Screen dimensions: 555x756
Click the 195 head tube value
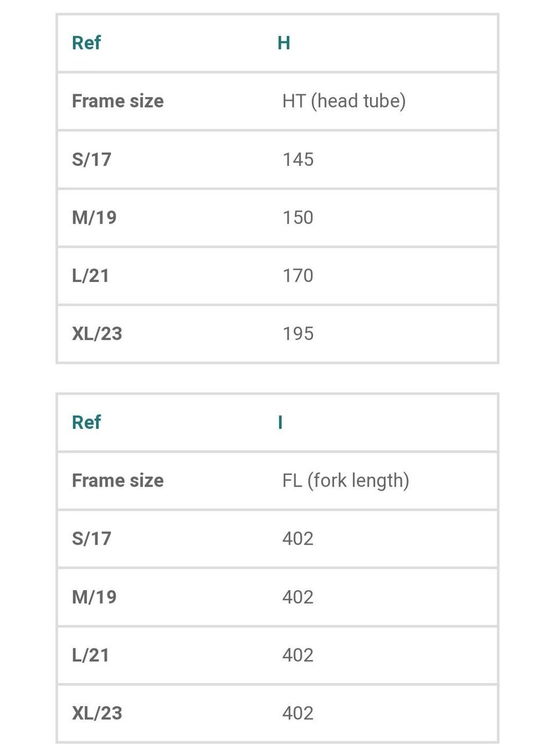point(298,333)
